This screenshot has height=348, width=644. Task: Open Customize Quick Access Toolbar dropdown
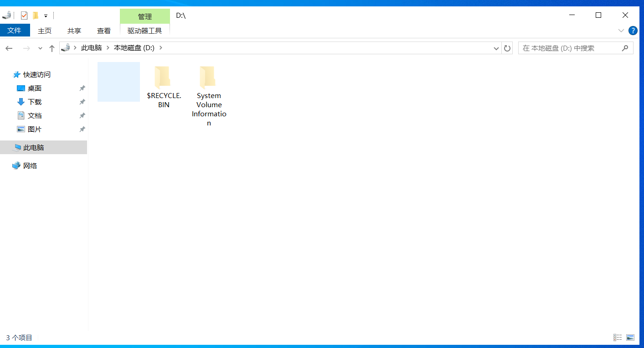[46, 16]
